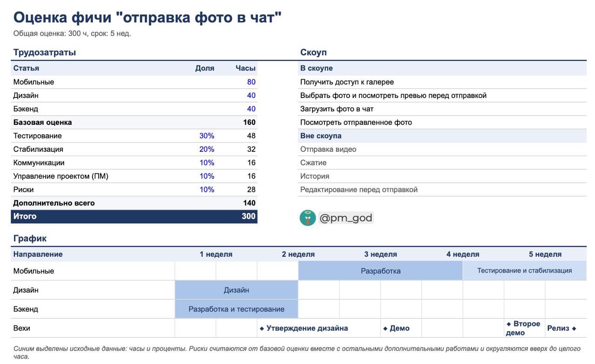
Task: Click the hours cell 40 in the Дизайн labor row
Action: click(x=251, y=96)
